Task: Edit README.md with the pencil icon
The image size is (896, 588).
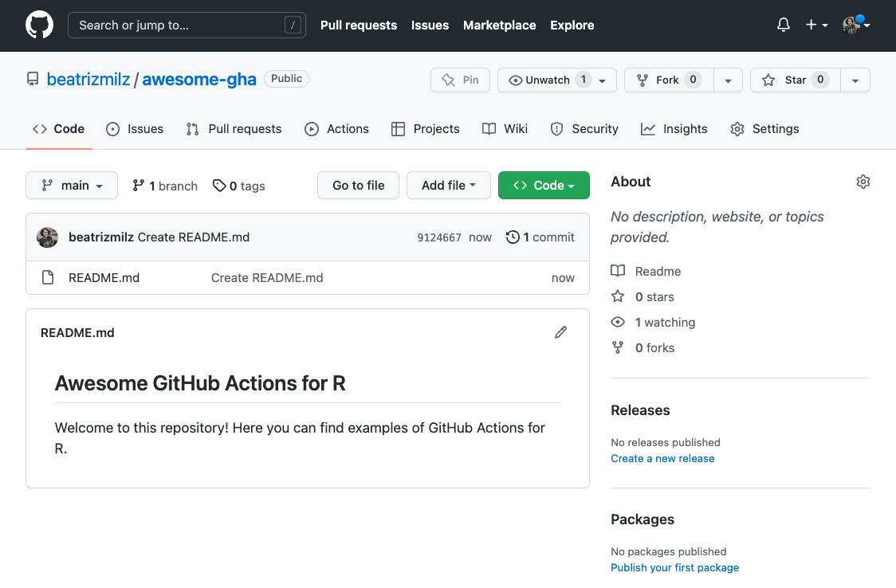Action: click(x=560, y=332)
